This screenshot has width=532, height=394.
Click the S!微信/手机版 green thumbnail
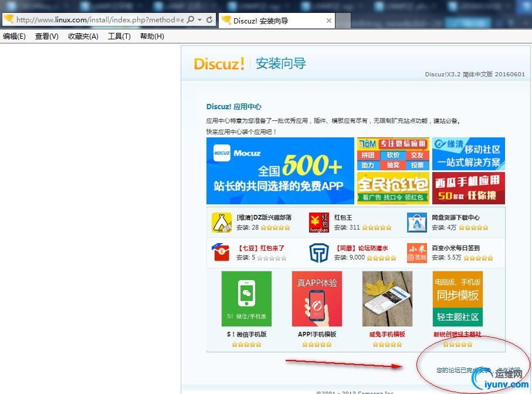[x=247, y=299]
